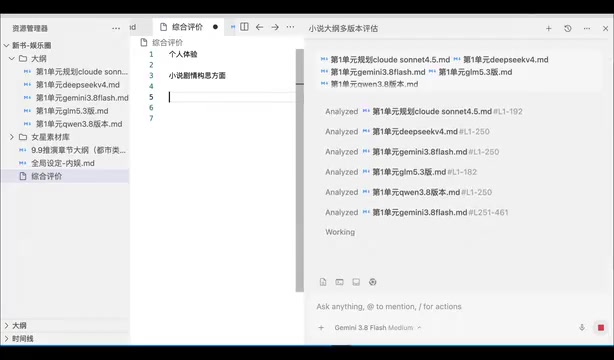
Task: Open the Gemini 3.8 Flash Medium model dropdown
Action: pos(378,328)
